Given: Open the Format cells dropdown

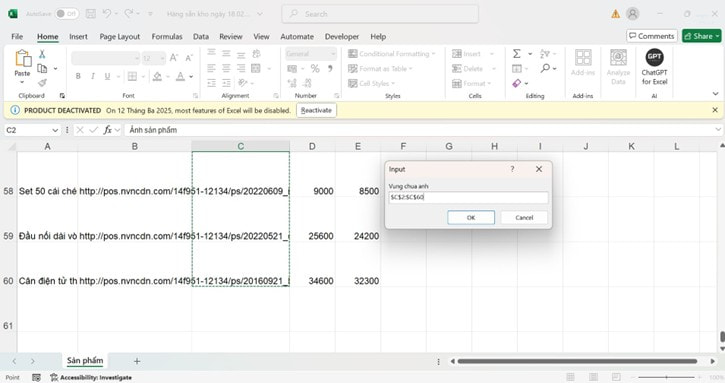Looking at the screenshot, I should pos(471,83).
